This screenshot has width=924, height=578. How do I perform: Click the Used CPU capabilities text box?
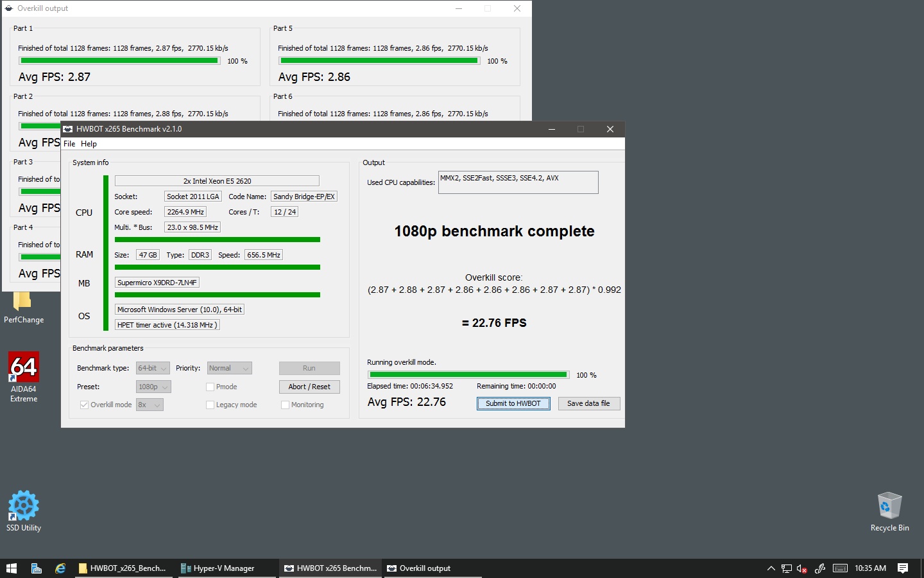(x=518, y=182)
